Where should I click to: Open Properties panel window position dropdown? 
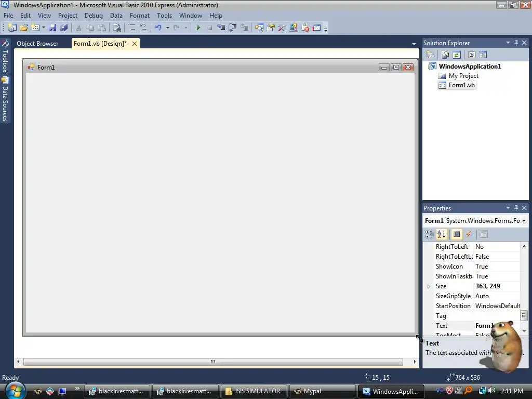pyautogui.click(x=508, y=208)
